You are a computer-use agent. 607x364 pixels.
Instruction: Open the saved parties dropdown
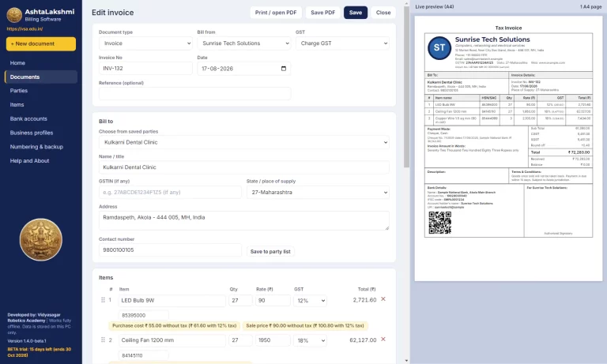[x=244, y=142]
